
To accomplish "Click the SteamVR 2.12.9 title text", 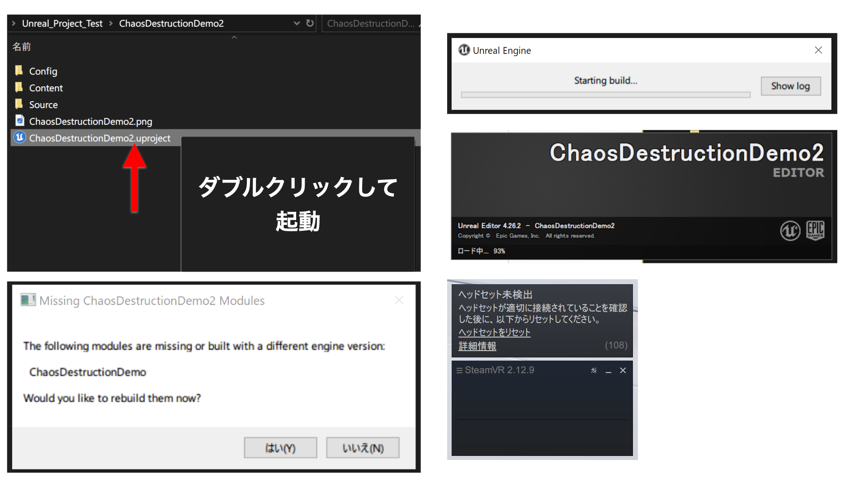I will 500,370.
